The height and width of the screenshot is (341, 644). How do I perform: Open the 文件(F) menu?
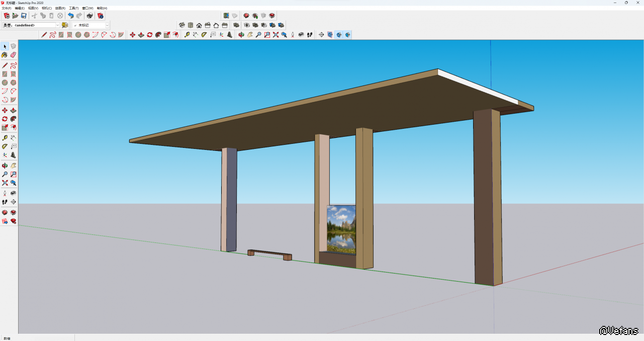[6, 8]
